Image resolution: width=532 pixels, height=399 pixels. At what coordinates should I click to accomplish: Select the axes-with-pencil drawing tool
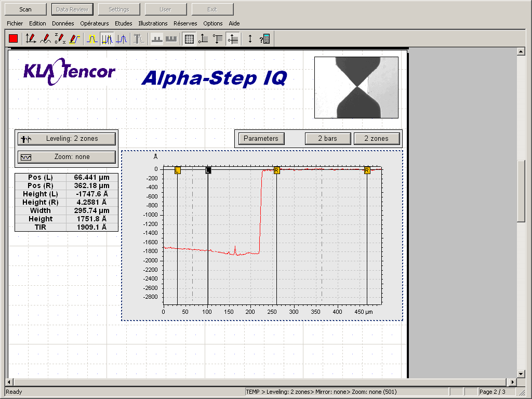[x=31, y=39]
